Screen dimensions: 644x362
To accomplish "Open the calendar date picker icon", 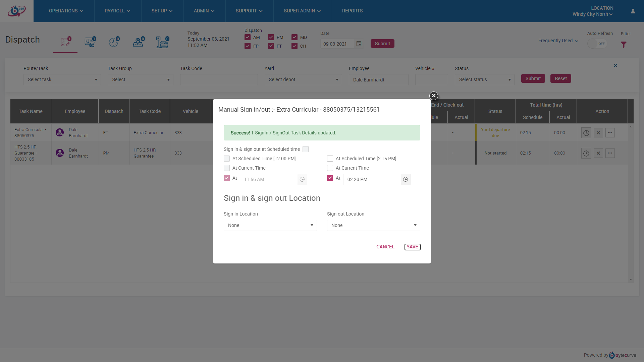I will [359, 44].
